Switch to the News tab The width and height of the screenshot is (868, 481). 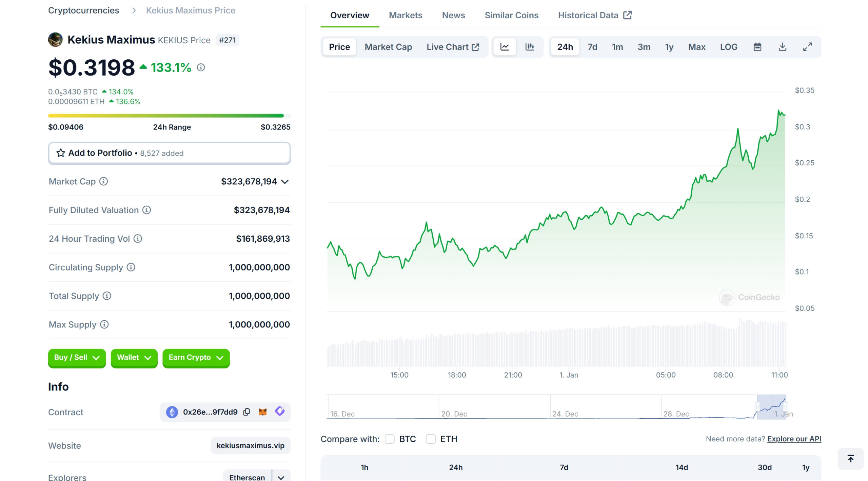pyautogui.click(x=453, y=15)
